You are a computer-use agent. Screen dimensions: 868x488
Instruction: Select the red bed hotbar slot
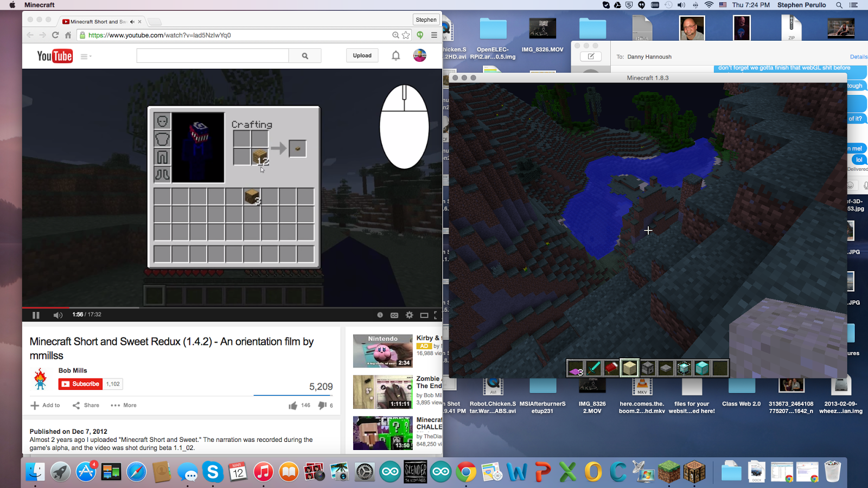(611, 369)
